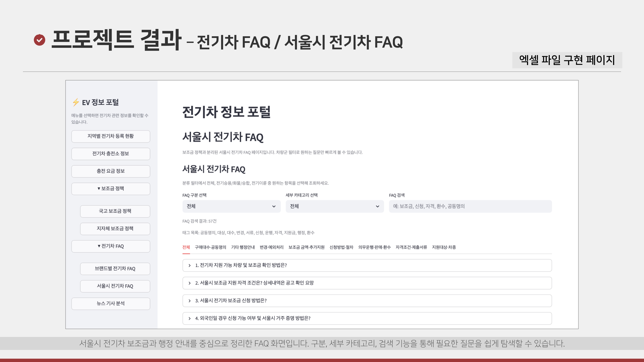Viewport: 644px width, 362px height.
Task: Click the lightning bolt EV portal logo
Action: (x=76, y=103)
